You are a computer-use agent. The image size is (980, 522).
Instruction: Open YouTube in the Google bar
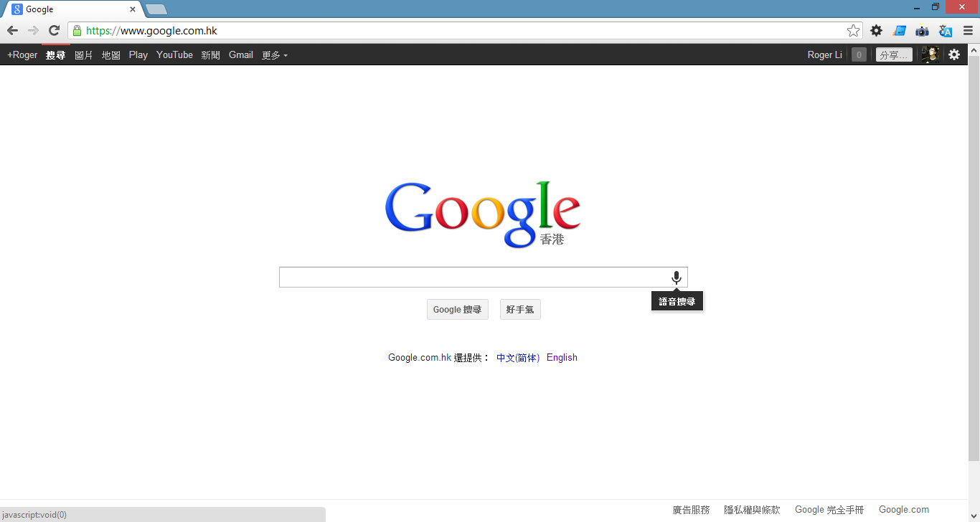coord(174,54)
